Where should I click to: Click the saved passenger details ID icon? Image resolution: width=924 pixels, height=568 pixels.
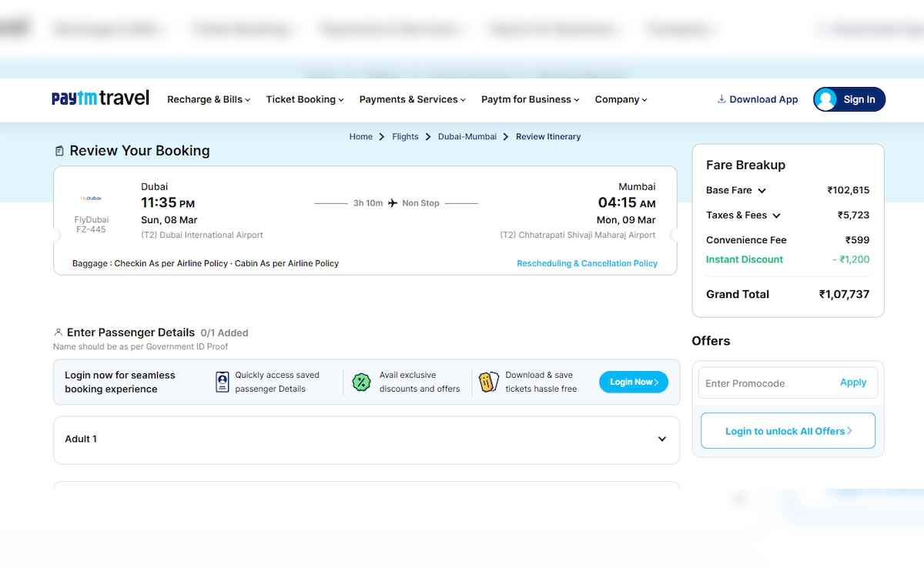(x=223, y=382)
